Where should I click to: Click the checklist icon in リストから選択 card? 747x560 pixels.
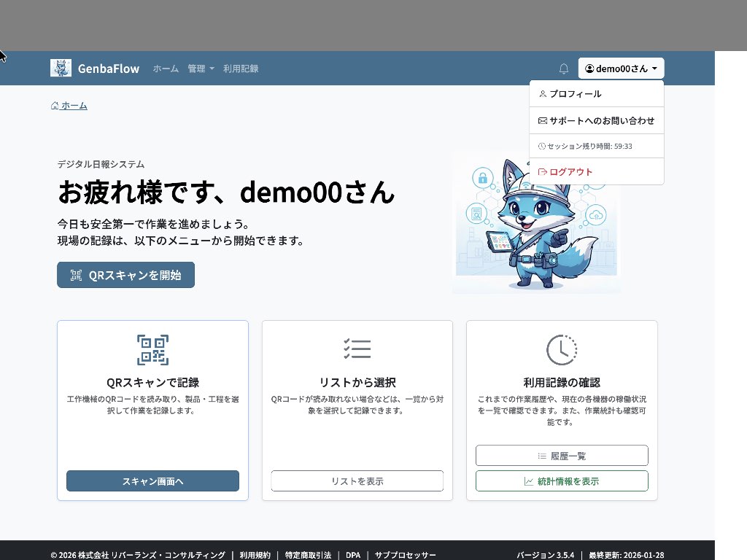(357, 349)
